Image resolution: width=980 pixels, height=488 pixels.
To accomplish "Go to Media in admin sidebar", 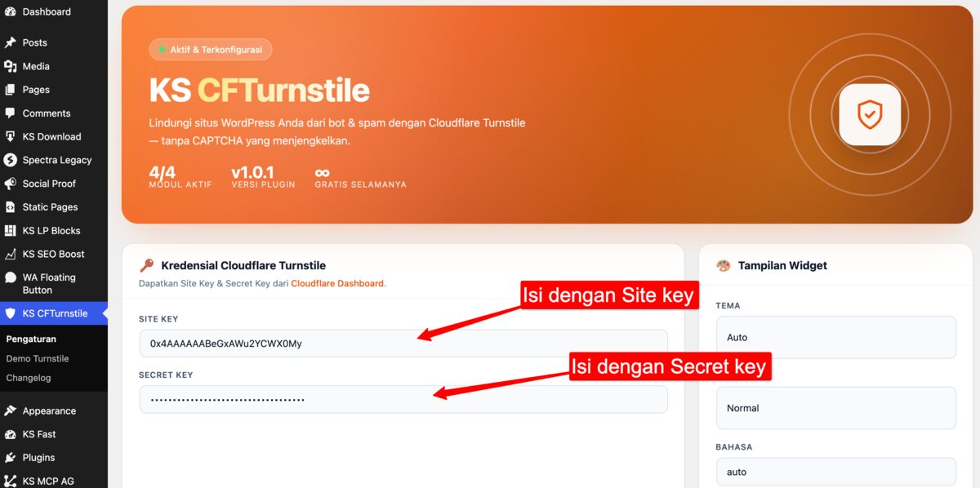I will point(54,66).
